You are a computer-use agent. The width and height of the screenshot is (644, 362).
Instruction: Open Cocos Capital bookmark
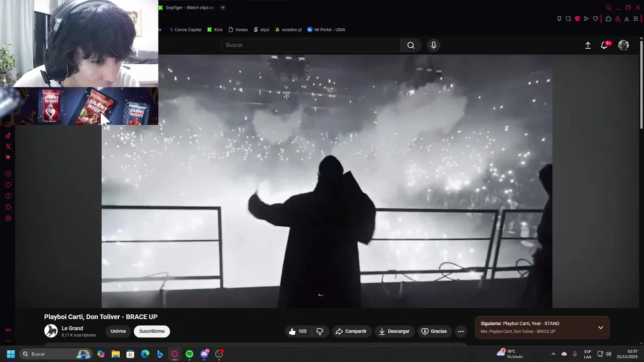185,30
